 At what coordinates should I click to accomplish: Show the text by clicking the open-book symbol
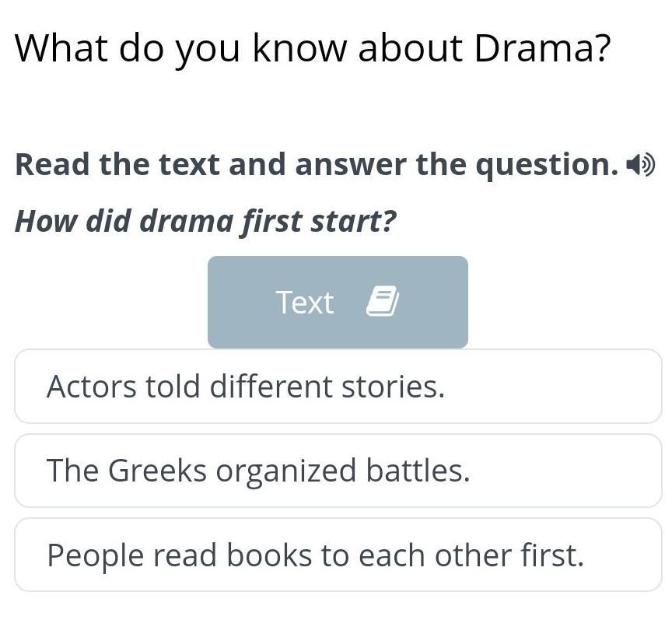[x=382, y=302]
